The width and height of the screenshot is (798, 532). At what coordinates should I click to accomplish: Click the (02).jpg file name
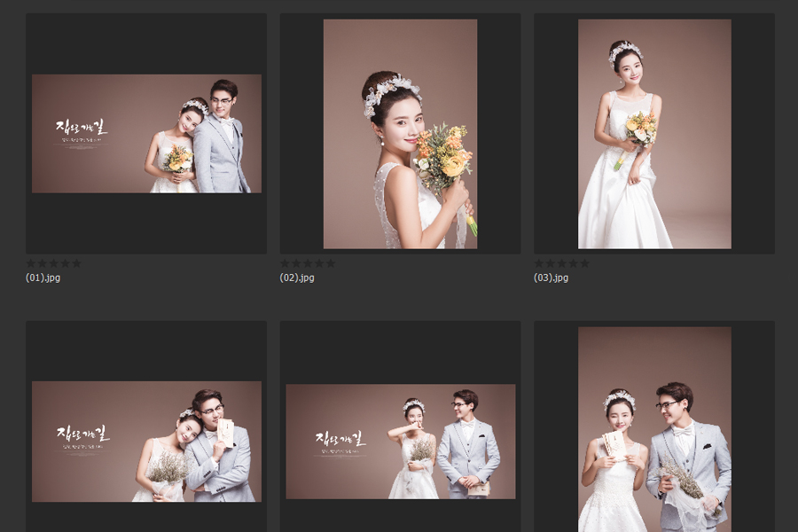coord(297,278)
